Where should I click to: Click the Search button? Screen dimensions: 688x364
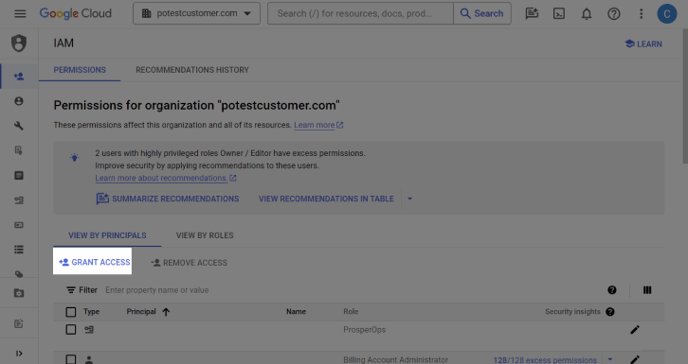point(482,14)
